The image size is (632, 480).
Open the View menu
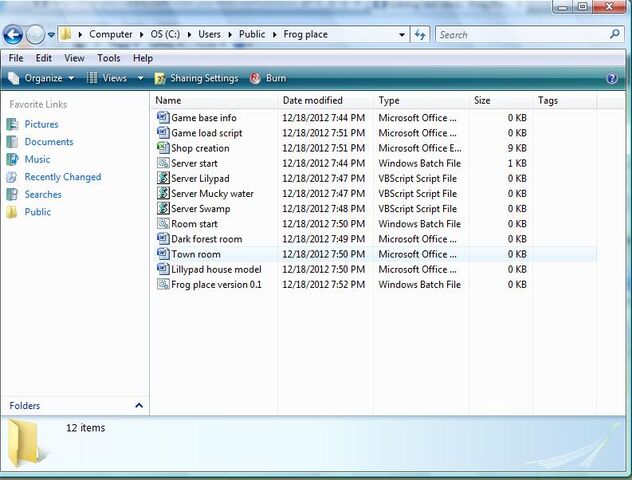(75, 58)
